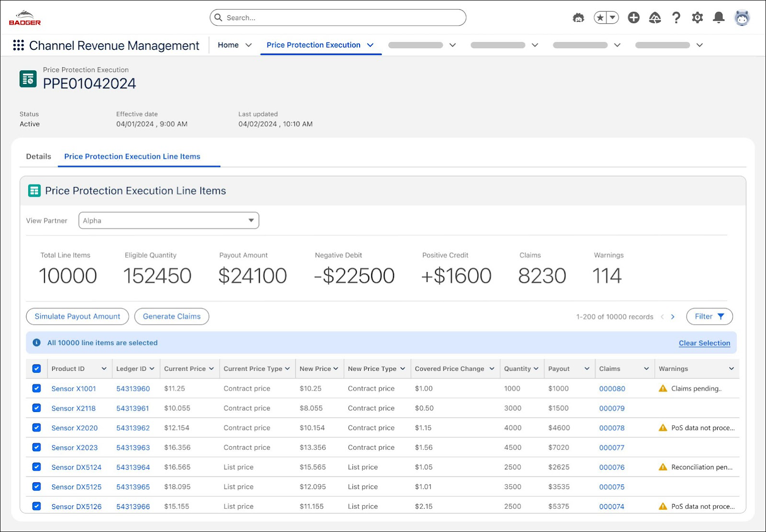The height and width of the screenshot is (532, 766).
Task: Uncheck the Sensor X2118 row checkbox
Action: pos(36,408)
